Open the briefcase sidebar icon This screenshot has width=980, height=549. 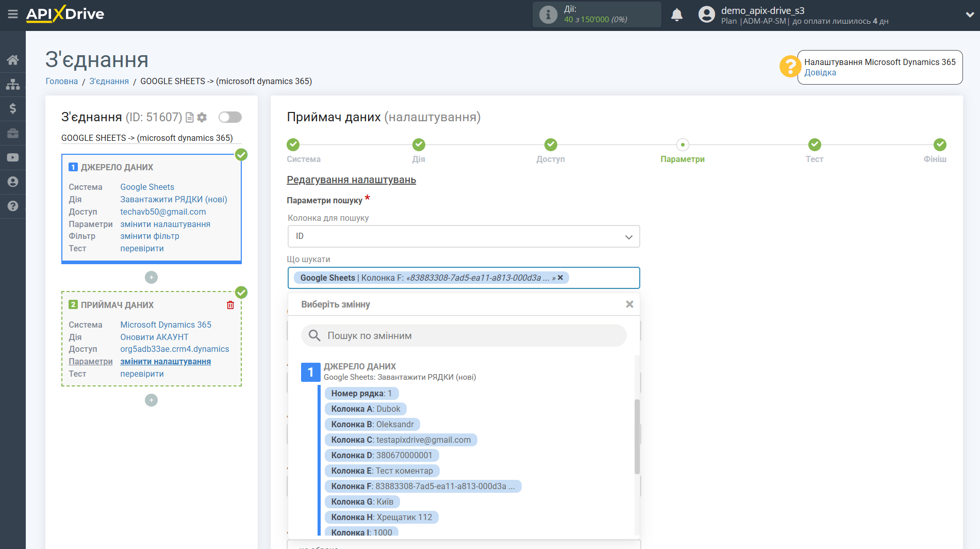tap(13, 133)
